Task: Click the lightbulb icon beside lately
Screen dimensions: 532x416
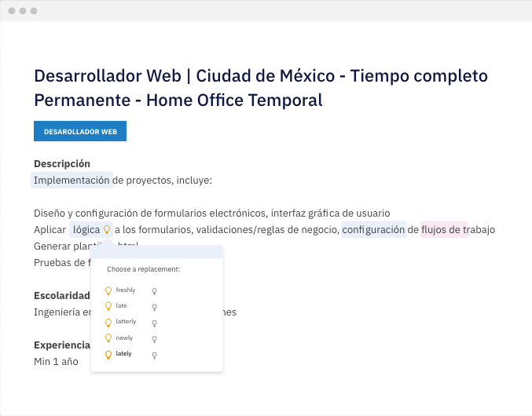Action: pos(108,355)
